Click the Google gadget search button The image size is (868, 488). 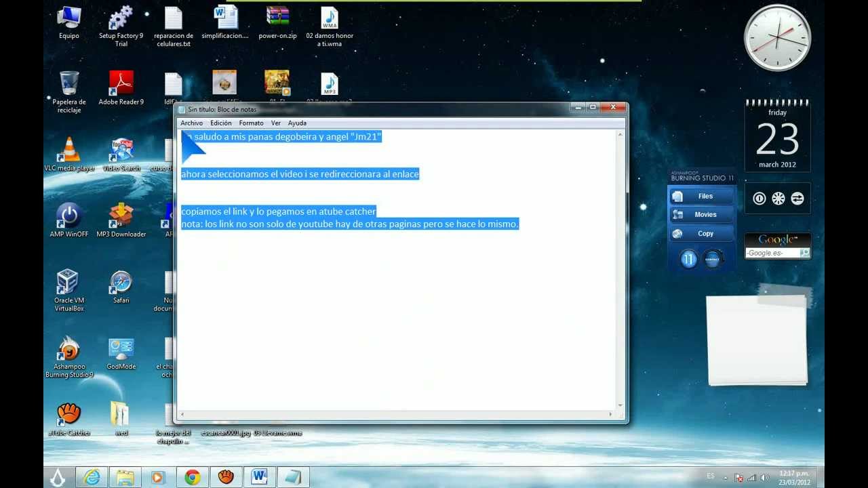(804, 253)
